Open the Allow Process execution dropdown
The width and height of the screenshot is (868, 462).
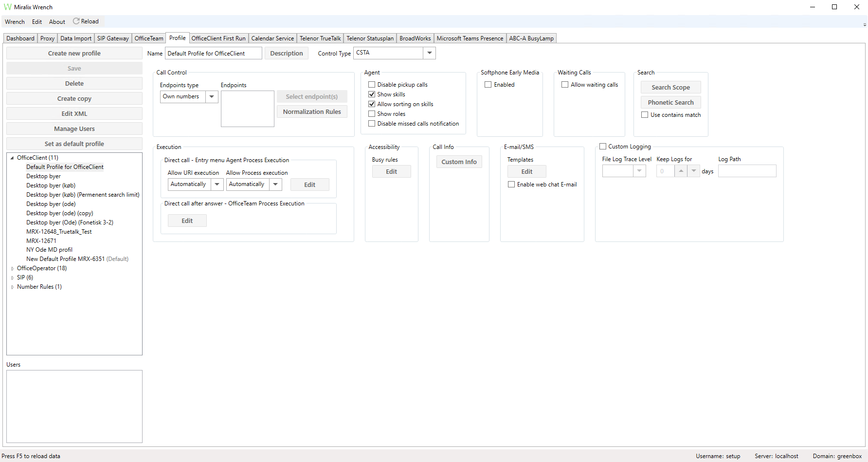275,184
